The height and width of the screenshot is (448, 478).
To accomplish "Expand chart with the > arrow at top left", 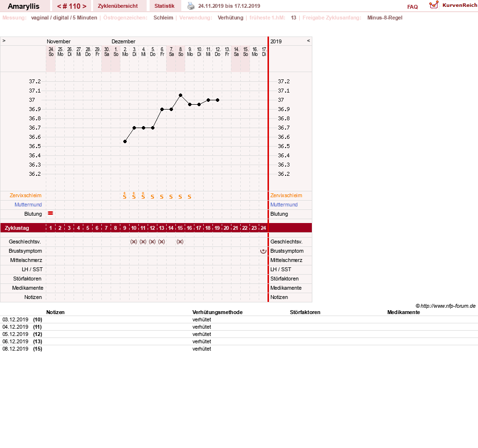I will [x=4, y=40].
